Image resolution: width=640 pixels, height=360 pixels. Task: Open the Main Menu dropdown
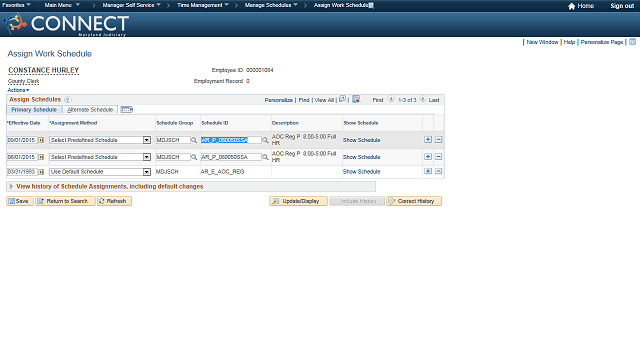(x=62, y=5)
